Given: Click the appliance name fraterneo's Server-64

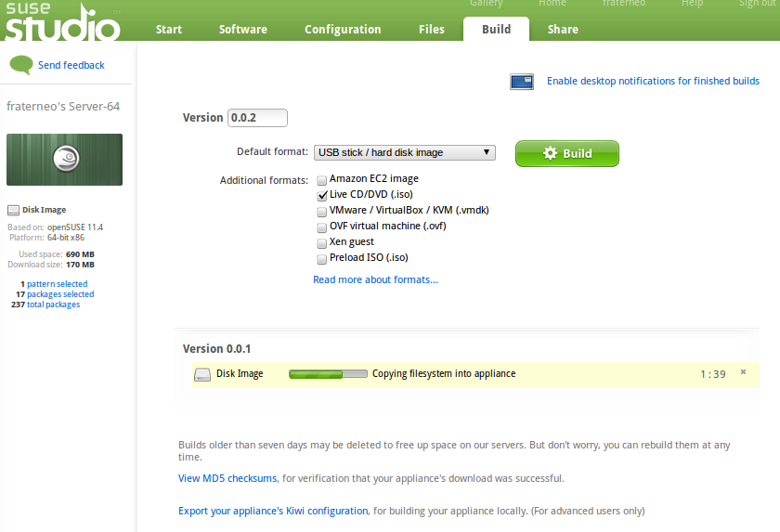Looking at the screenshot, I should (x=63, y=107).
